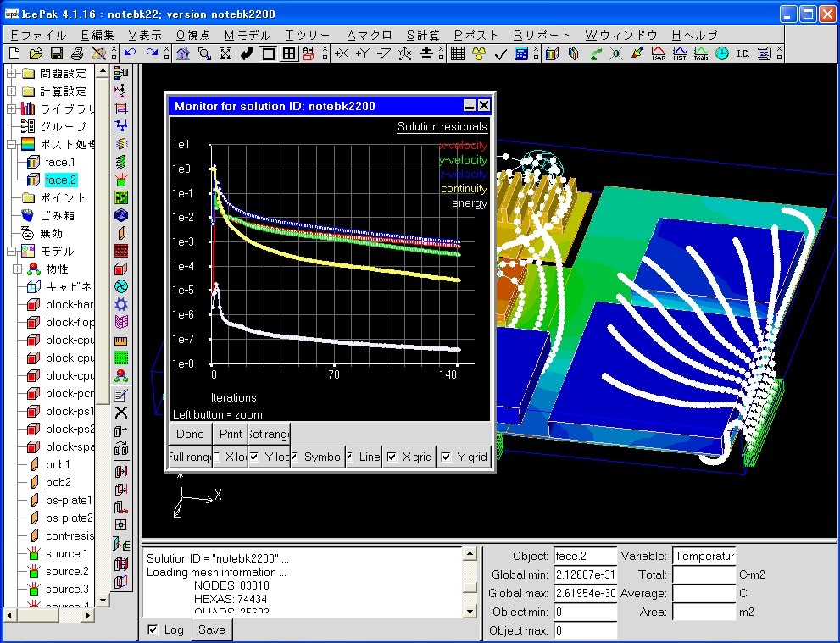Uncheck the Log checkbox near Save
The height and width of the screenshot is (643, 840).
point(153,629)
